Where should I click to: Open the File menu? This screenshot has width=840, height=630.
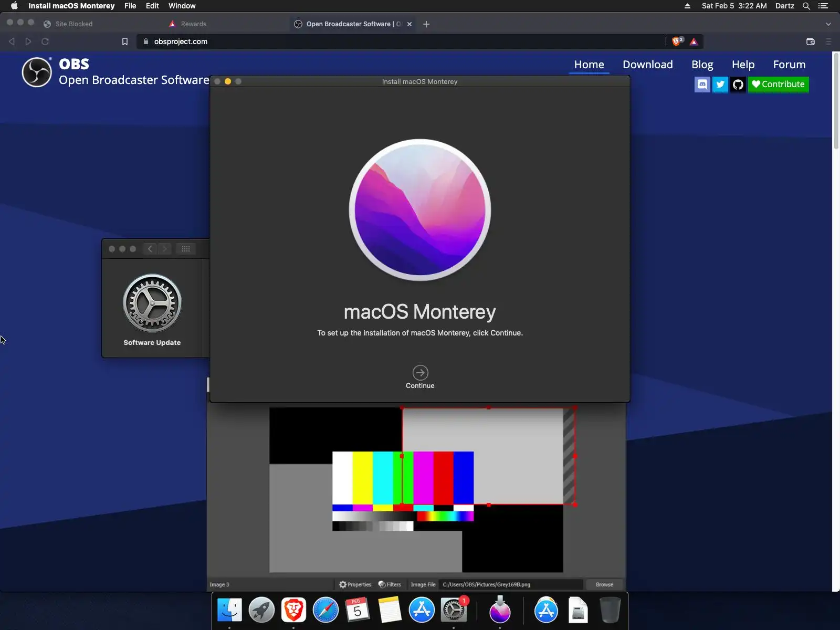coord(130,6)
